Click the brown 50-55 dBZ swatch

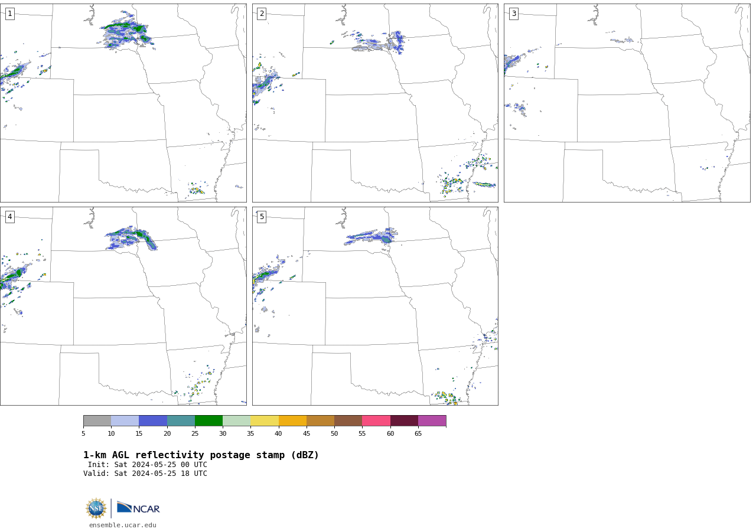tap(348, 420)
